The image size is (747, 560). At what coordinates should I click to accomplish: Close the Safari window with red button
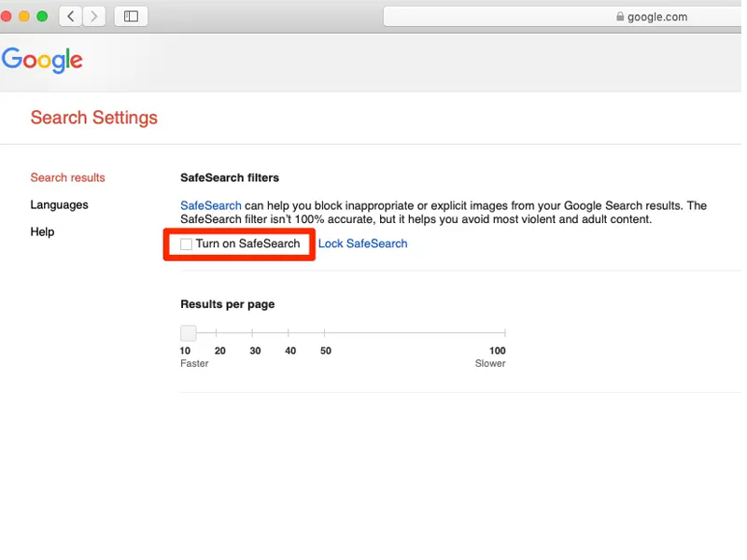coord(6,17)
